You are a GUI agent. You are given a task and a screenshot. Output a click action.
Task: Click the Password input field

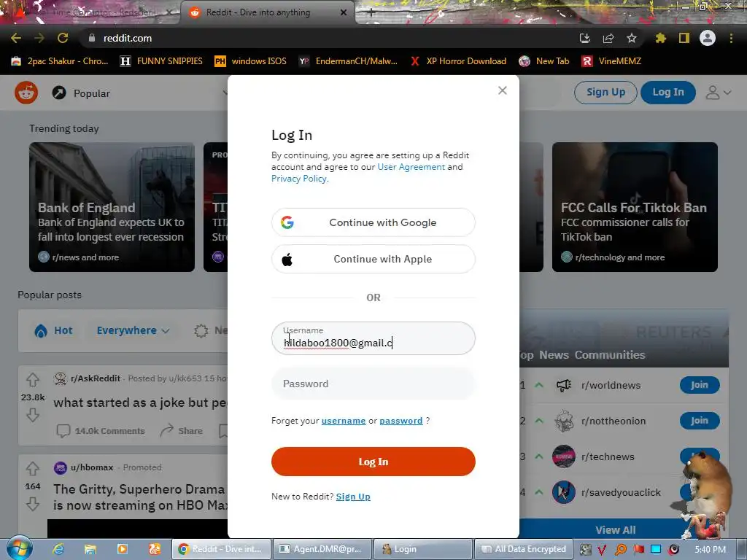[373, 384]
